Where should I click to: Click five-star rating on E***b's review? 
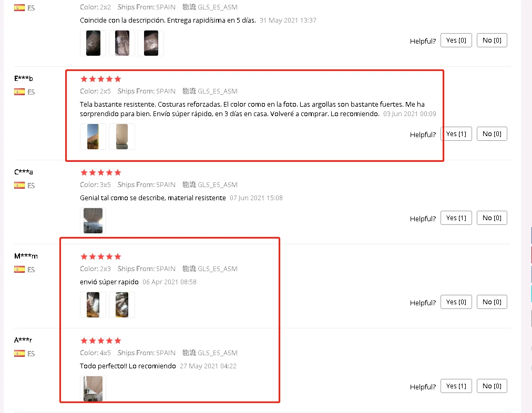[101, 79]
